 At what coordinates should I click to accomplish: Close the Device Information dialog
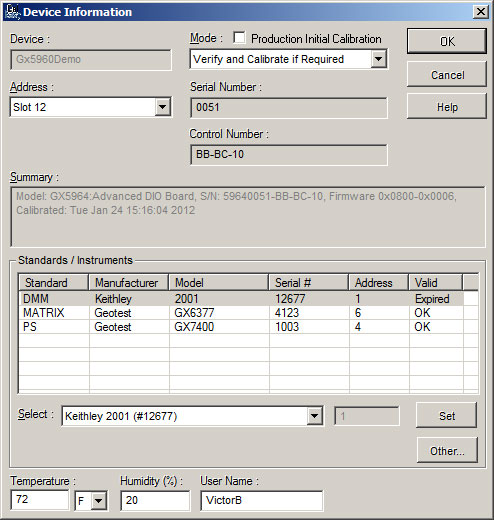[481, 12]
